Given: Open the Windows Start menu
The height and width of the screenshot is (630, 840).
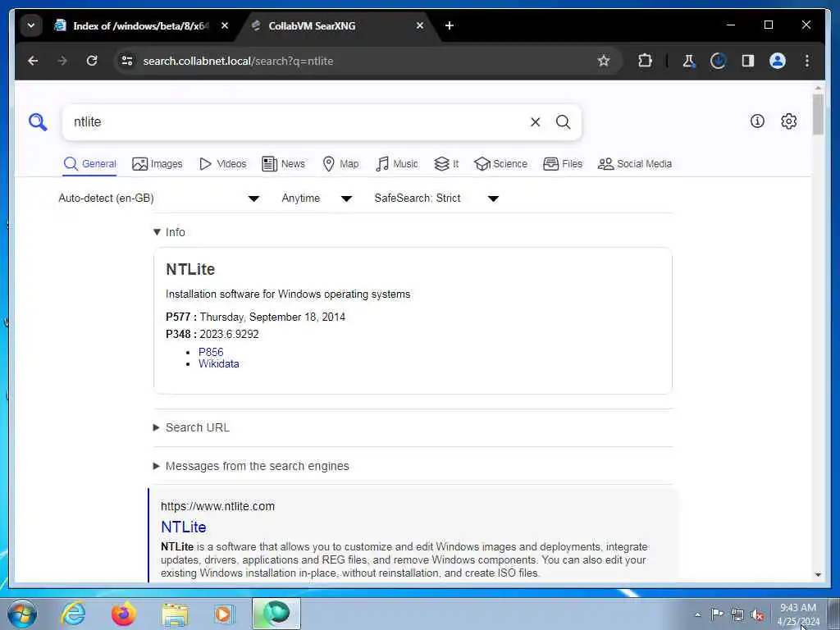Looking at the screenshot, I should [22, 614].
